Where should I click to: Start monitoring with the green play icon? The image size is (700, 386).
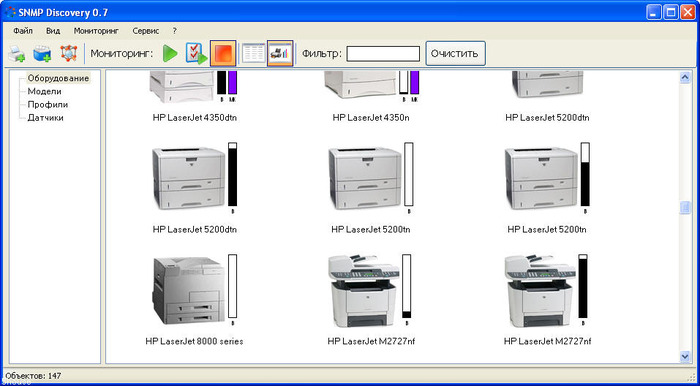click(x=170, y=54)
